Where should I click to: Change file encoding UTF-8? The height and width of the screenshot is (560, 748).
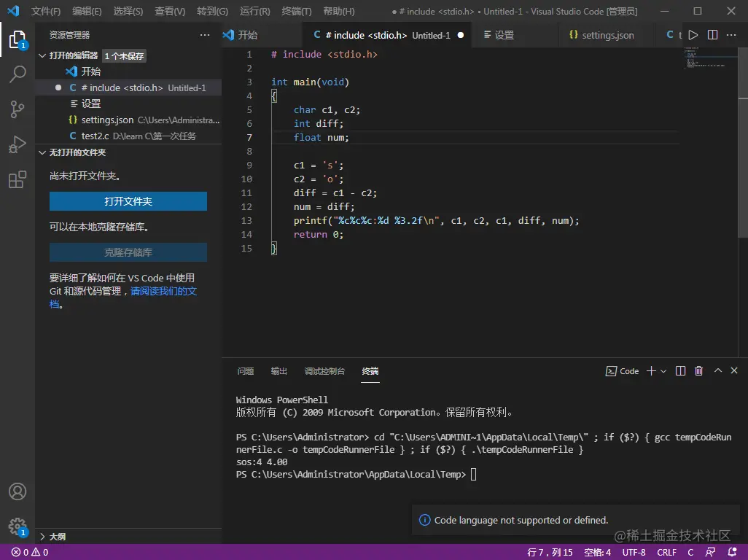coord(634,553)
